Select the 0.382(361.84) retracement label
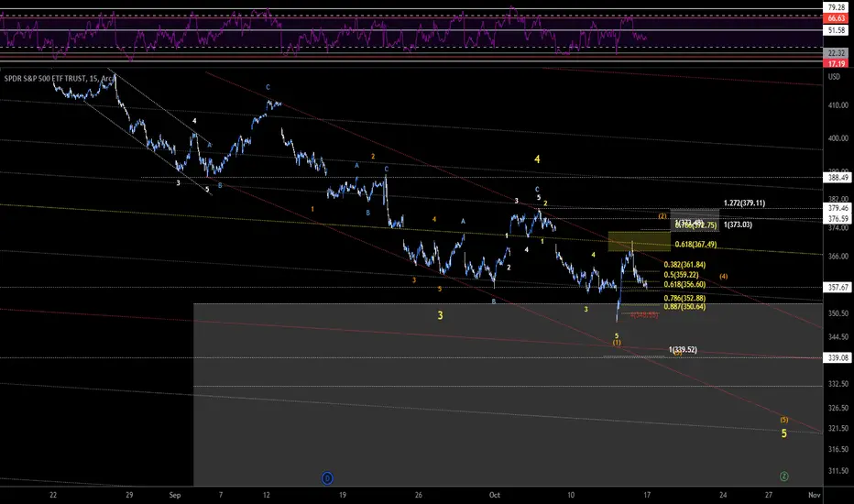854x504 pixels. tap(684, 265)
